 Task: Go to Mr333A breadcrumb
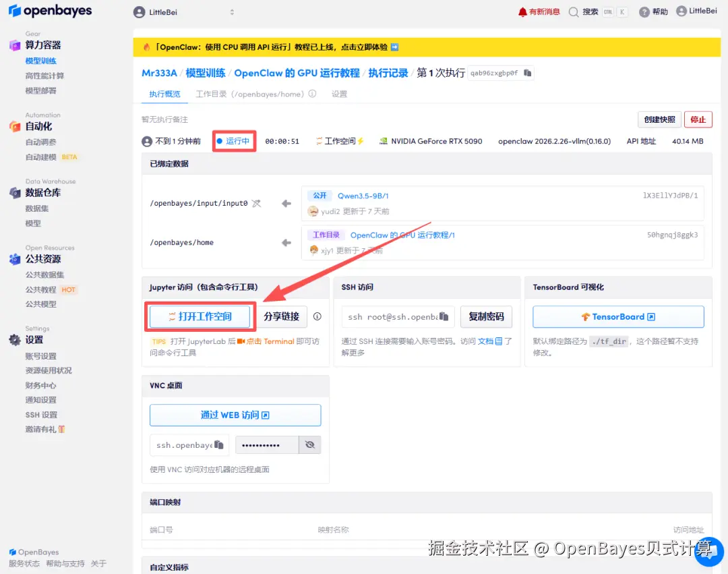pyautogui.click(x=159, y=73)
